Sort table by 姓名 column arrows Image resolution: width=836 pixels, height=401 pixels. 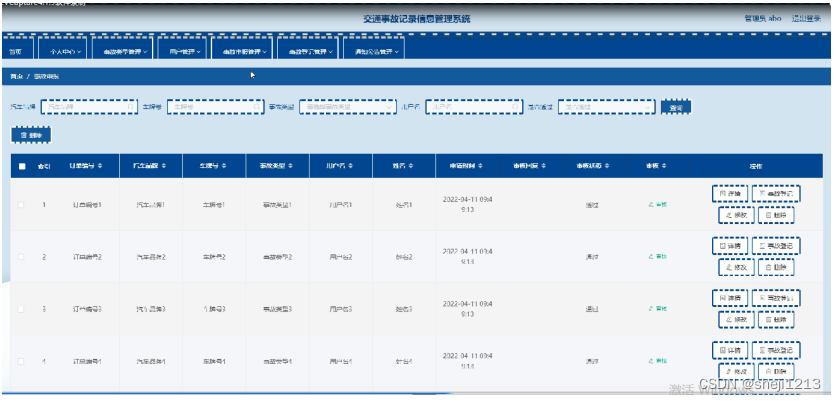[x=411, y=166]
